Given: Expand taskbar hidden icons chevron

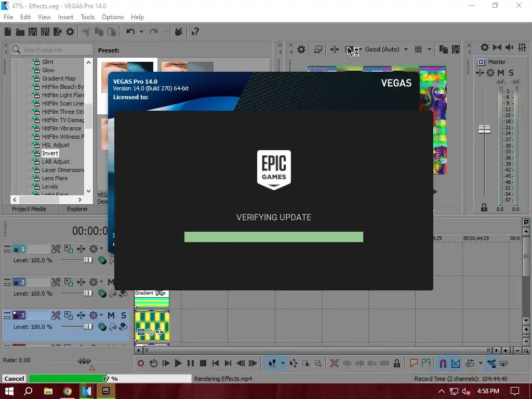Looking at the screenshot, I should pos(442,391).
